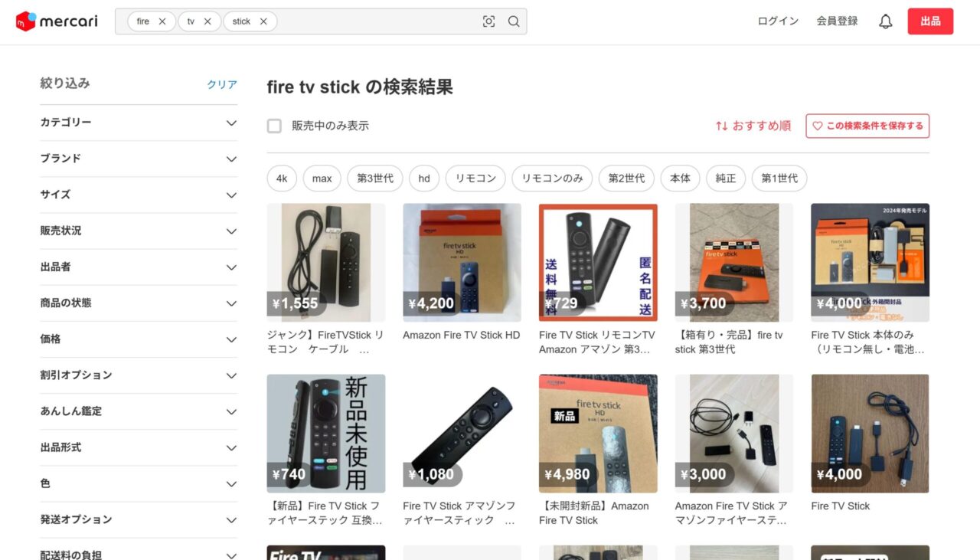Open the ¥740 新品未使用 remote thumbnail
Viewport: 980px width, 560px height.
click(x=326, y=434)
